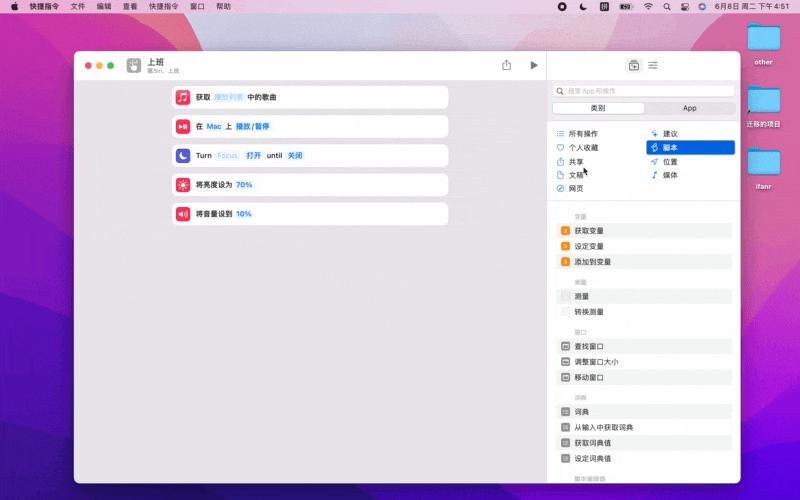Click the volume action speaker icon
The height and width of the screenshot is (500, 800).
183,214
